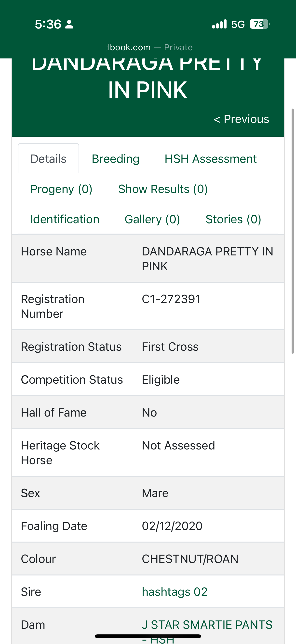Tap the battery level indicator
The height and width of the screenshot is (644, 296).
tap(259, 24)
